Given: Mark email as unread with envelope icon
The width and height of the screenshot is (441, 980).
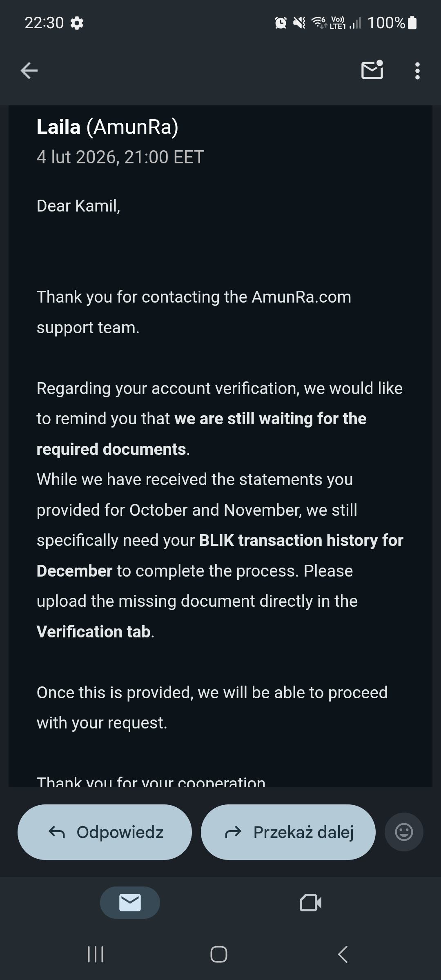Looking at the screenshot, I should pyautogui.click(x=372, y=70).
